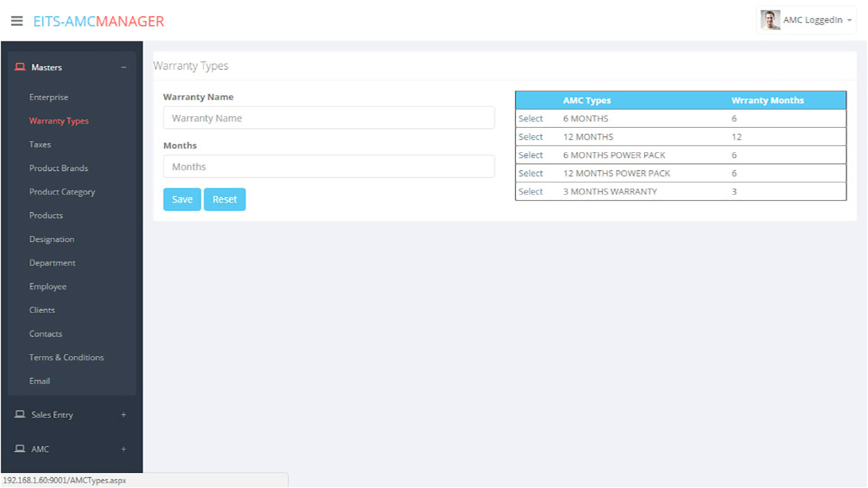This screenshot has width=868, height=488.
Task: Open the Designation page
Action: click(52, 239)
